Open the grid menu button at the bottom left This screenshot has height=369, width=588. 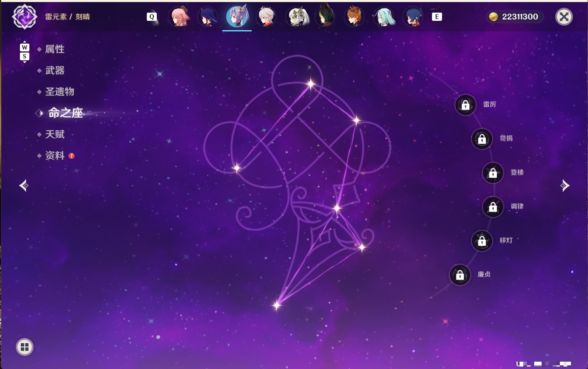point(24,347)
